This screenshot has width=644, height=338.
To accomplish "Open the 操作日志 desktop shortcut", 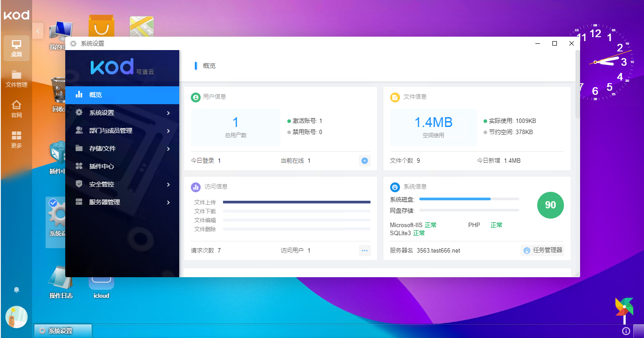I will click(x=60, y=282).
